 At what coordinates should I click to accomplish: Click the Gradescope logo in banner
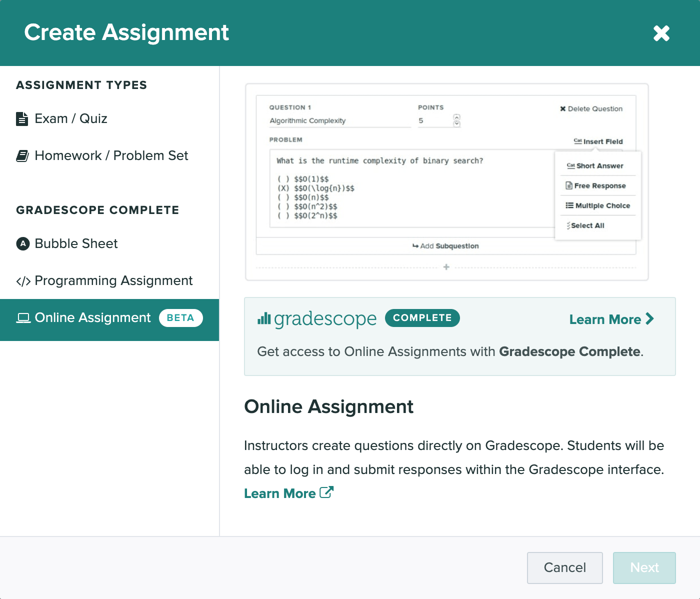click(x=317, y=318)
